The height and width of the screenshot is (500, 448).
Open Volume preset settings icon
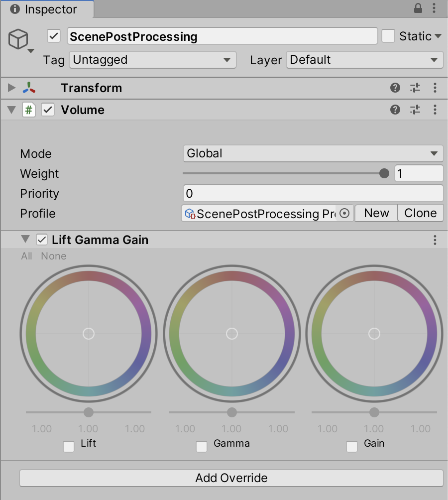pos(415,110)
